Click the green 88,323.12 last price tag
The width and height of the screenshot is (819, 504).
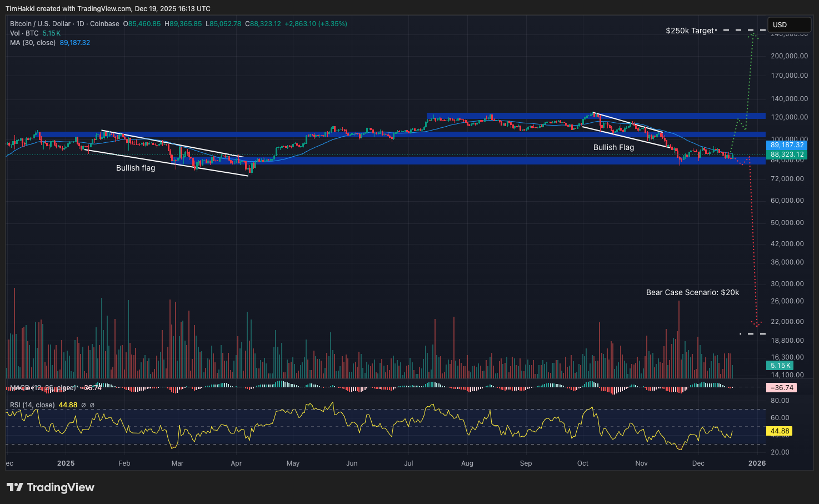coord(787,154)
